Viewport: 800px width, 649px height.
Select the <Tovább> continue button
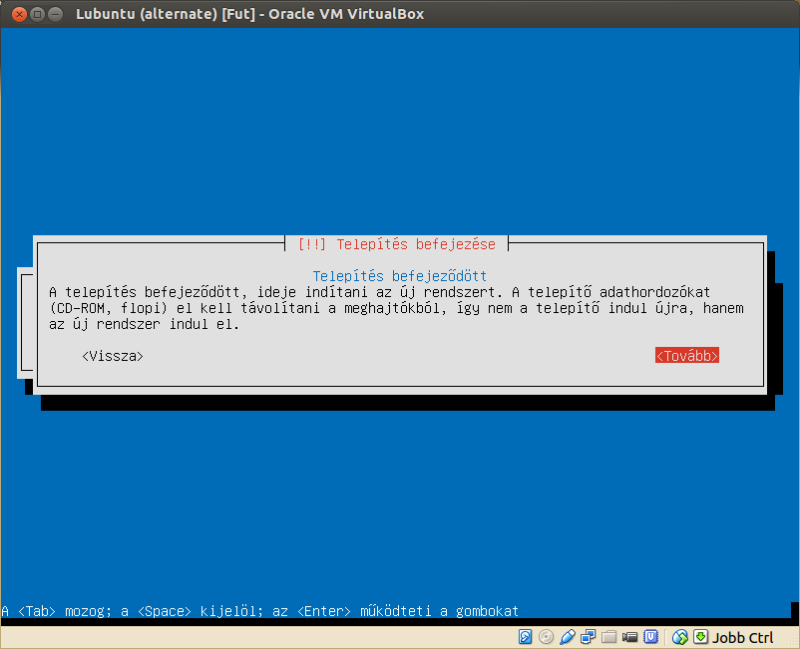[687, 356]
